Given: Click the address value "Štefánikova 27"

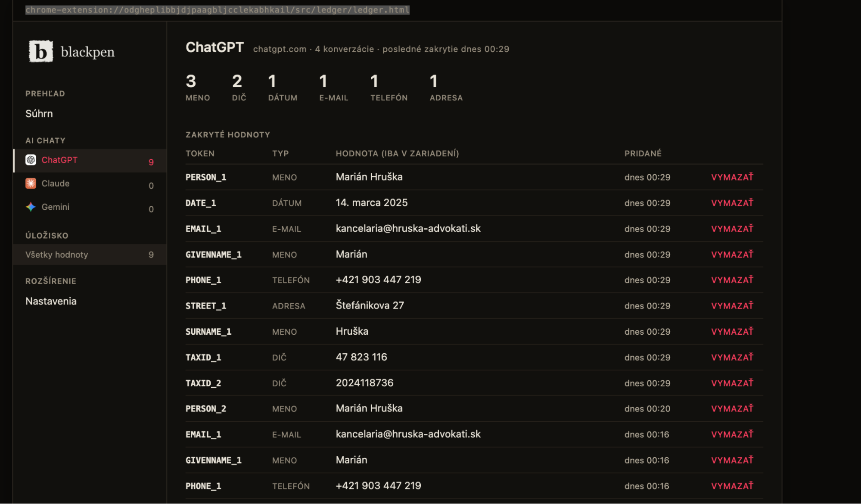Looking at the screenshot, I should 370,306.
